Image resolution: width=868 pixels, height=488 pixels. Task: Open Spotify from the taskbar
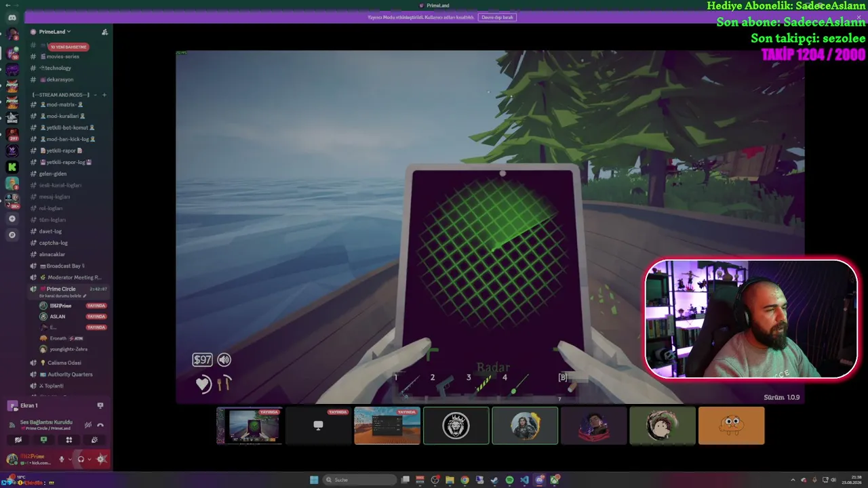[x=509, y=480]
